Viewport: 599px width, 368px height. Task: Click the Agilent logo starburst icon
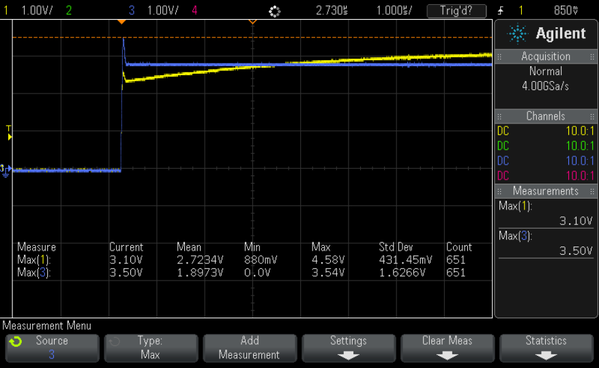click(517, 34)
